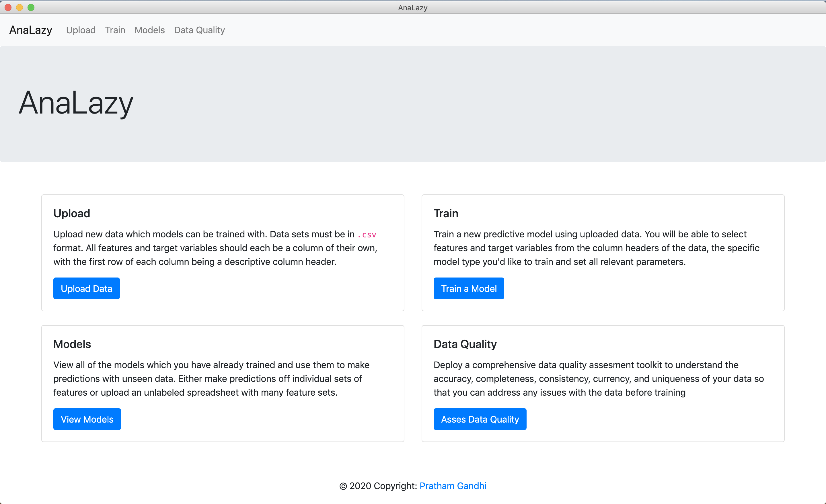Click the Models card heading
Image resolution: width=826 pixels, height=504 pixels.
(x=72, y=344)
